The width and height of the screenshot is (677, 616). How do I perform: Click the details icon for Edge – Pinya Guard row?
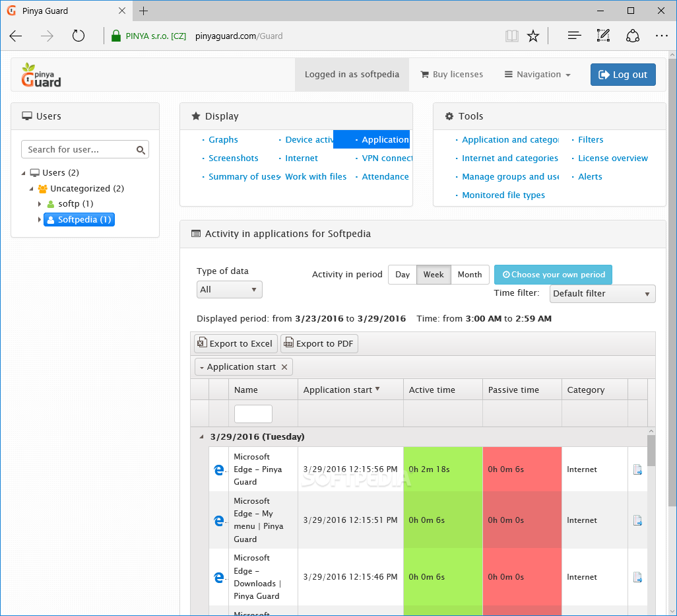tap(637, 469)
